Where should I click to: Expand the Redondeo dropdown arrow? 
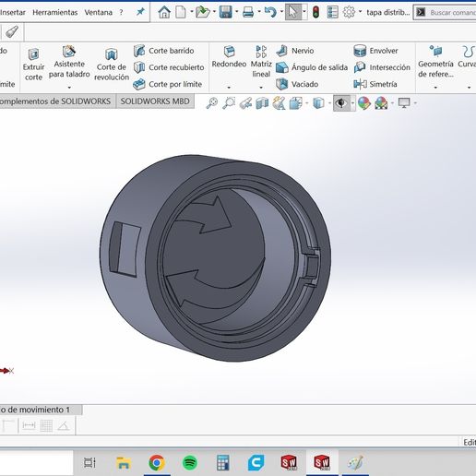[229, 88]
